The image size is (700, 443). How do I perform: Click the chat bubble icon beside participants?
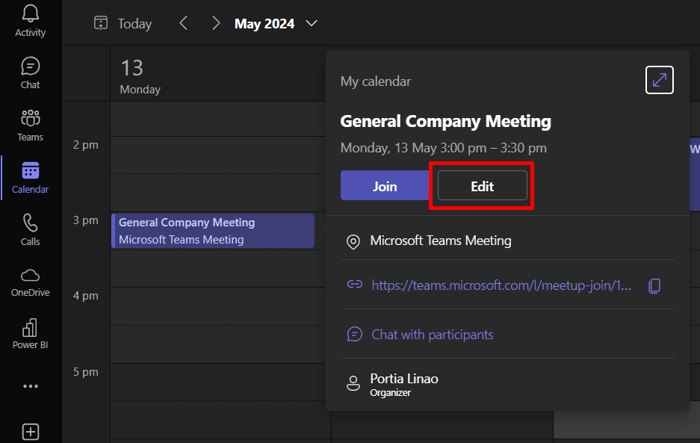pos(354,334)
